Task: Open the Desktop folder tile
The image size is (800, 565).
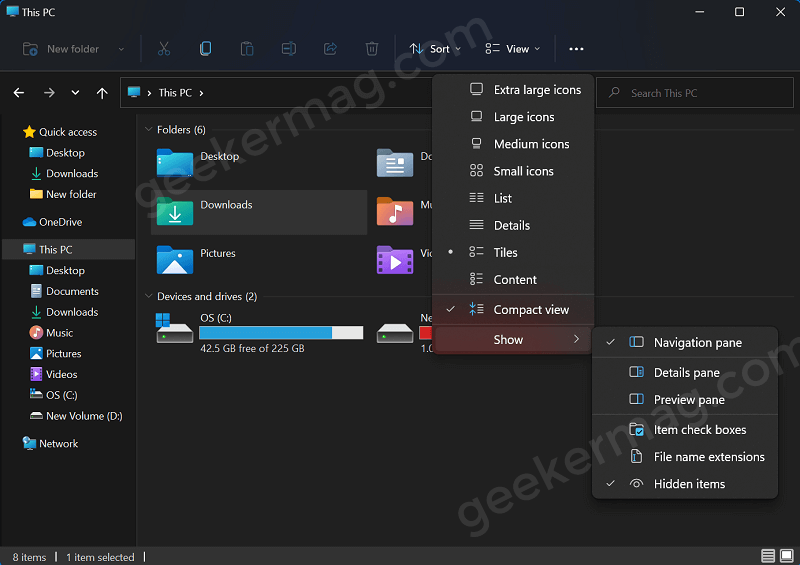Action: (259, 164)
